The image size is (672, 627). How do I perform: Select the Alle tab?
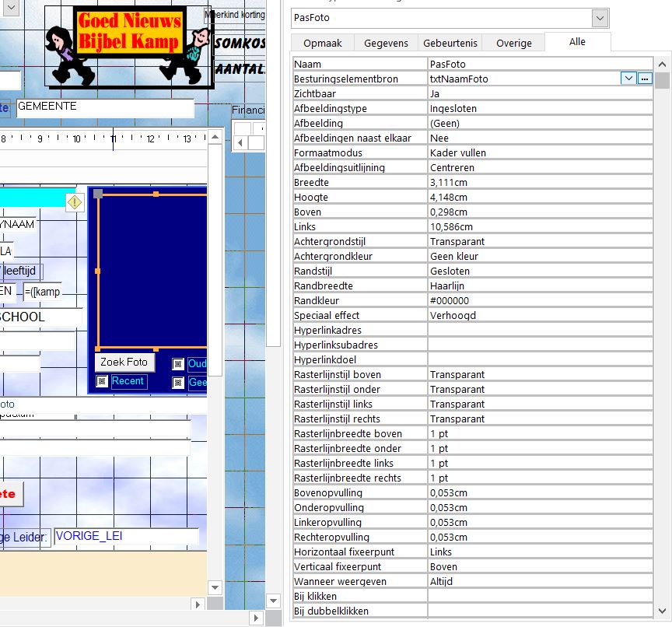pyautogui.click(x=577, y=42)
